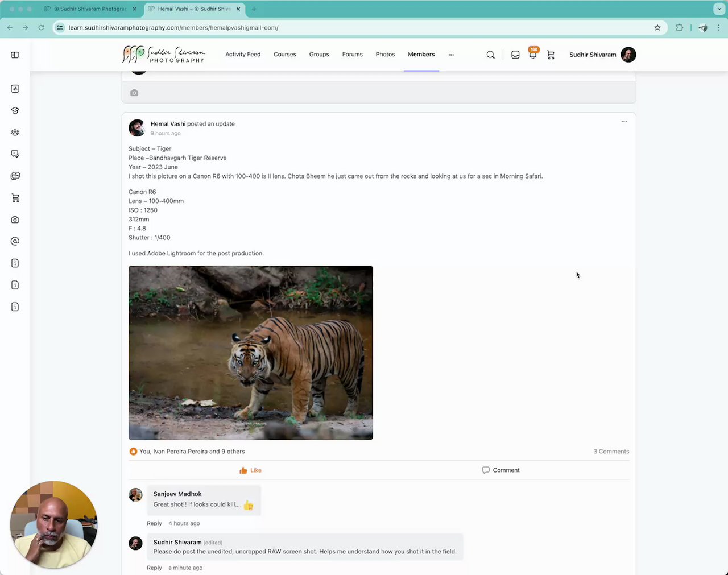Toggle the left sidebar panel icon

click(15, 55)
